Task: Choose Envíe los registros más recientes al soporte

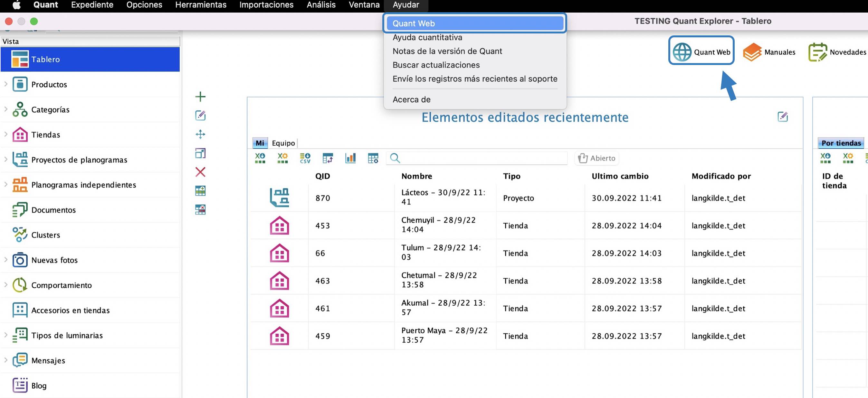Action: [475, 79]
